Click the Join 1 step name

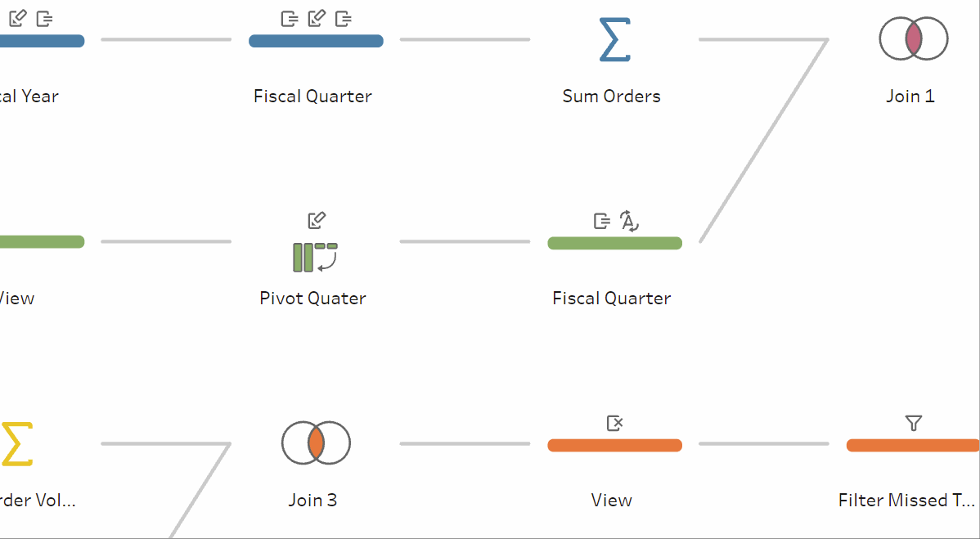click(x=910, y=96)
